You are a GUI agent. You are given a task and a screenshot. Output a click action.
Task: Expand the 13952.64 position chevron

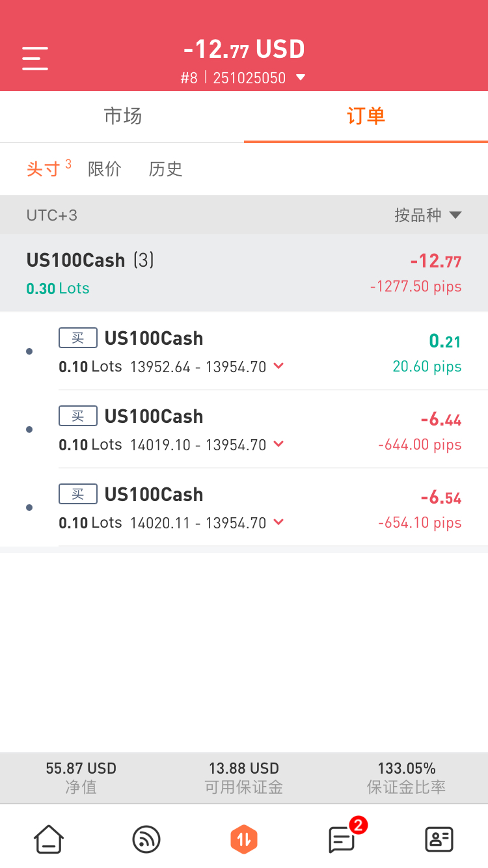tap(278, 366)
